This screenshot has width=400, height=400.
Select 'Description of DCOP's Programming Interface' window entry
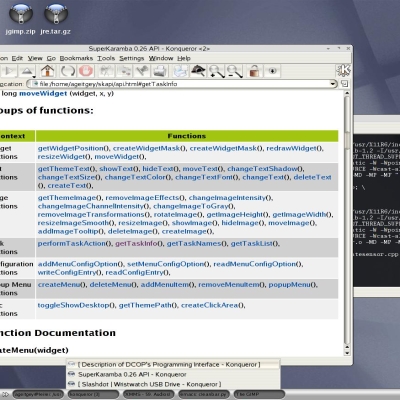tap(173, 364)
